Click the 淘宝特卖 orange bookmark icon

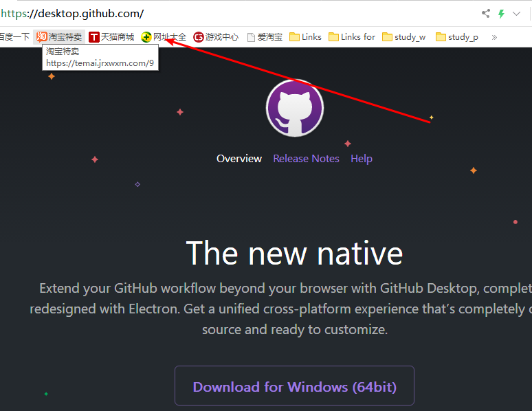point(42,36)
